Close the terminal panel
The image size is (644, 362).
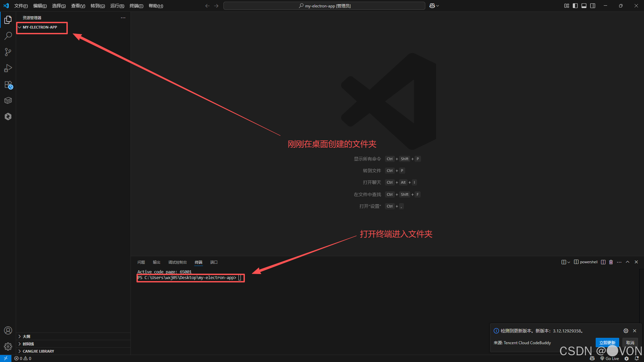636,262
